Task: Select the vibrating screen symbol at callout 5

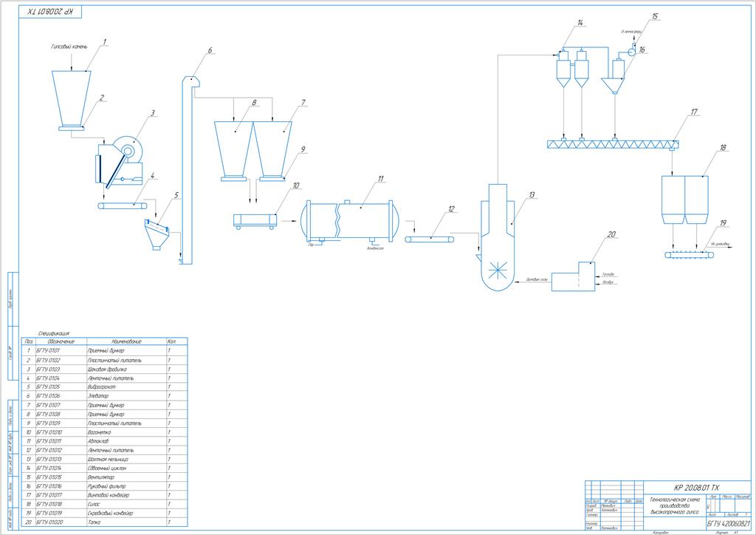Action: [158, 234]
